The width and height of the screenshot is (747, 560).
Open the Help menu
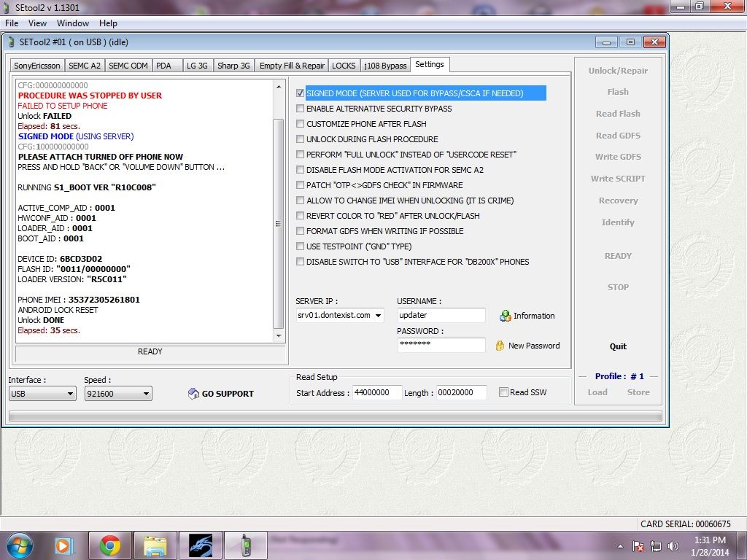(x=108, y=23)
